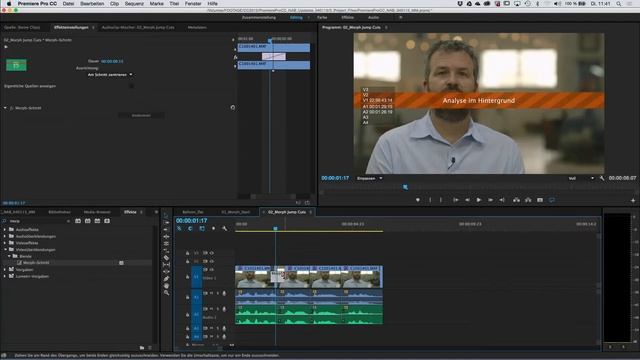Switch to the Audio workspace
This screenshot has height=360, width=640.
pos(373,18)
